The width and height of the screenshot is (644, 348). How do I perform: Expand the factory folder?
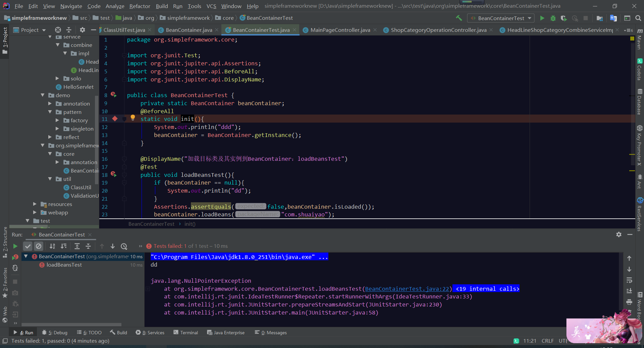[x=57, y=120]
